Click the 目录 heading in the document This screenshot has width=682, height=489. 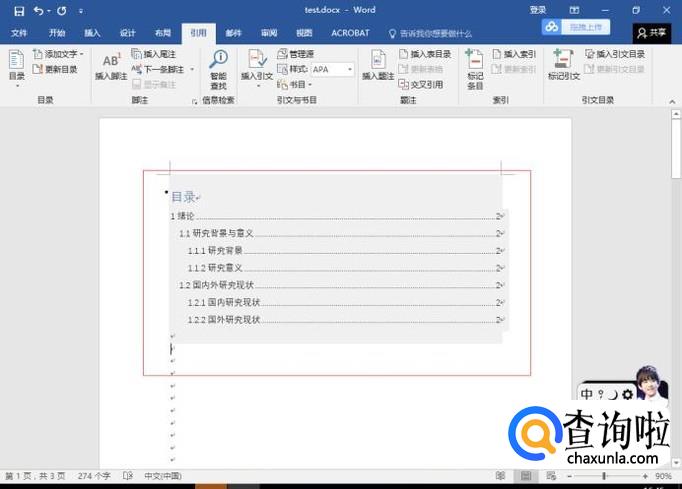tap(183, 197)
